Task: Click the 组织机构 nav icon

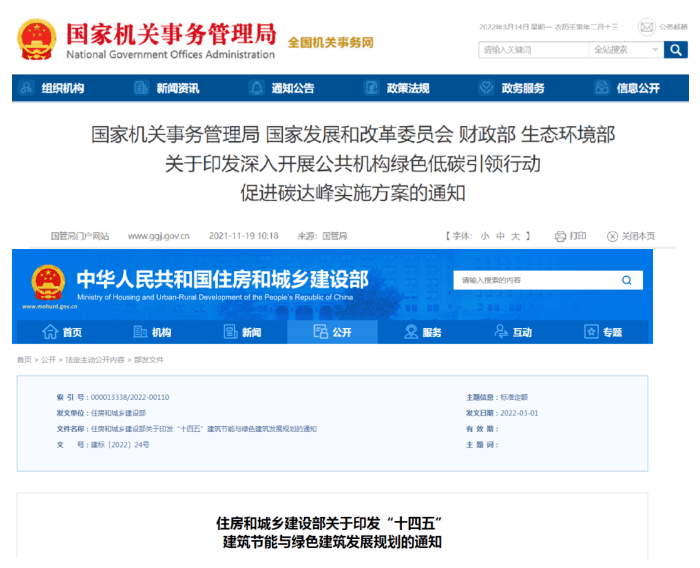Action: point(27,88)
